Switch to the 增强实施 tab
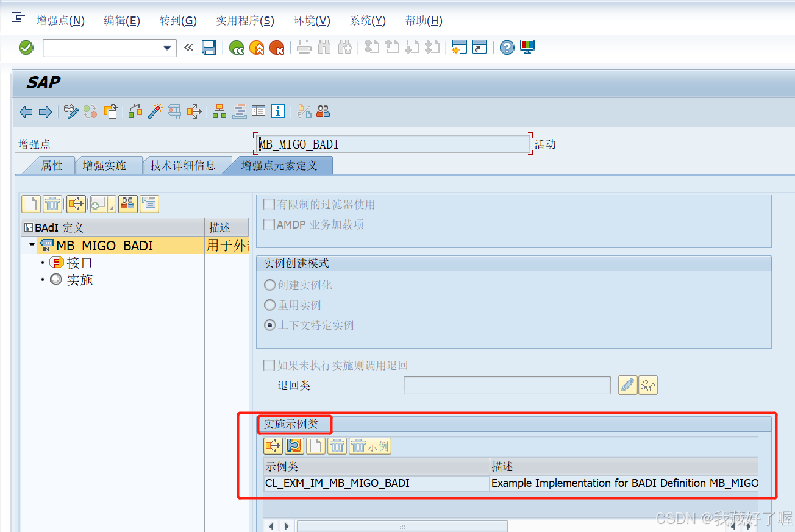Viewport: 795px width, 532px height. coord(104,165)
